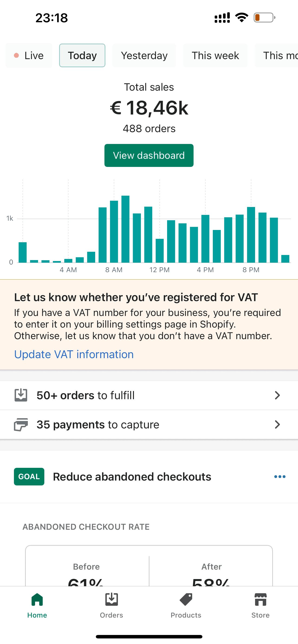Open the three-dot menu for abandoned checkouts goal
298x644 pixels.
point(279,477)
